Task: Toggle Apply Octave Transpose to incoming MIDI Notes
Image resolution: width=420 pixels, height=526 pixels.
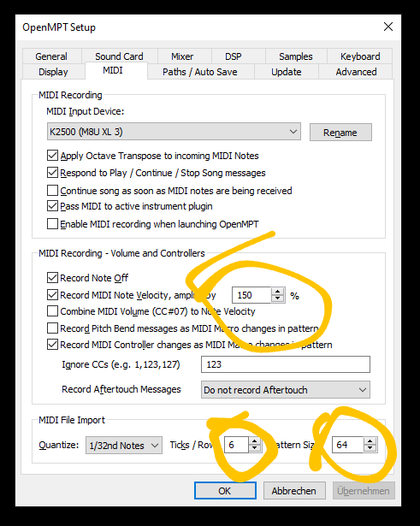Action: (x=52, y=156)
